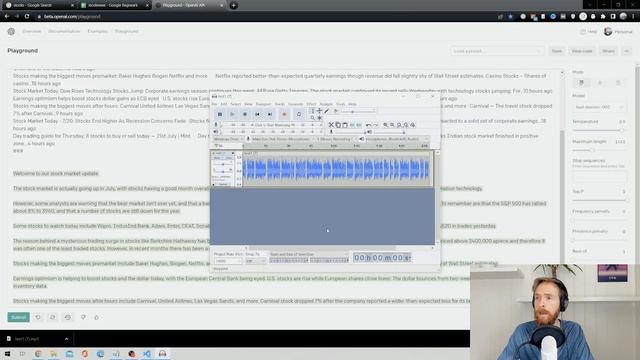Adjust the track gain slider
Viewport: 640px width, 360px height.
click(223, 164)
